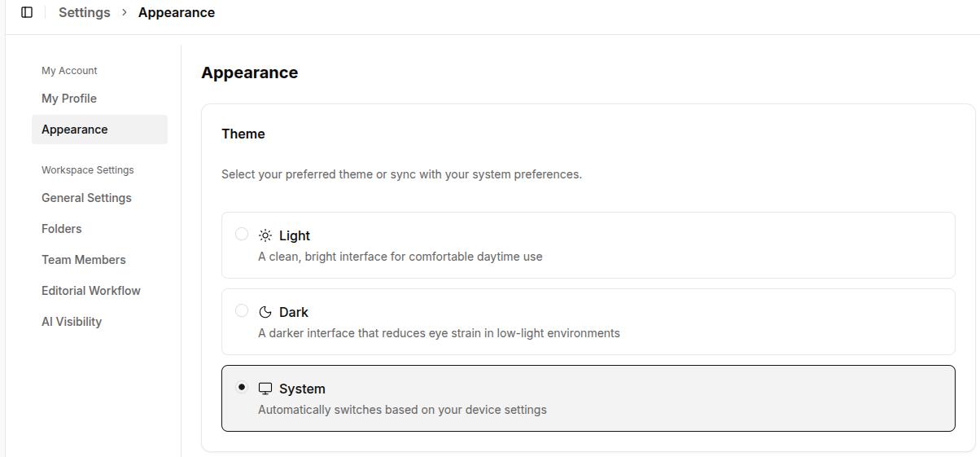This screenshot has width=980, height=457.
Task: Click the Dark theme description text
Action: click(439, 333)
